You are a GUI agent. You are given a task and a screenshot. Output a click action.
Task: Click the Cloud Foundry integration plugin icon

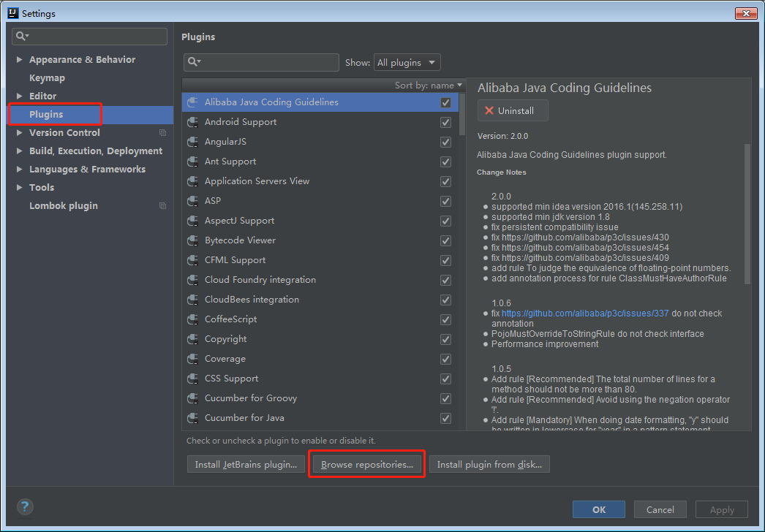(x=193, y=280)
